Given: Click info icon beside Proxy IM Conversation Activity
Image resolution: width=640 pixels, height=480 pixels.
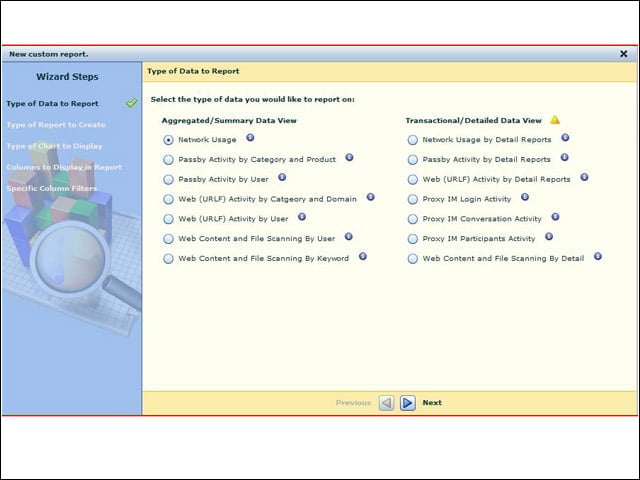Looking at the screenshot, I should [555, 217].
